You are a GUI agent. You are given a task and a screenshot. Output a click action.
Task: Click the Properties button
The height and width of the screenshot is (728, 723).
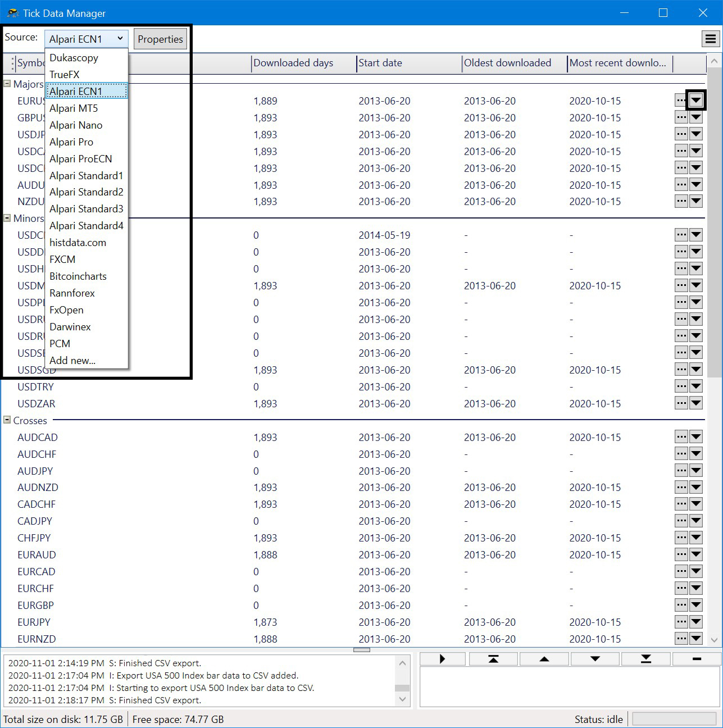[x=160, y=39]
